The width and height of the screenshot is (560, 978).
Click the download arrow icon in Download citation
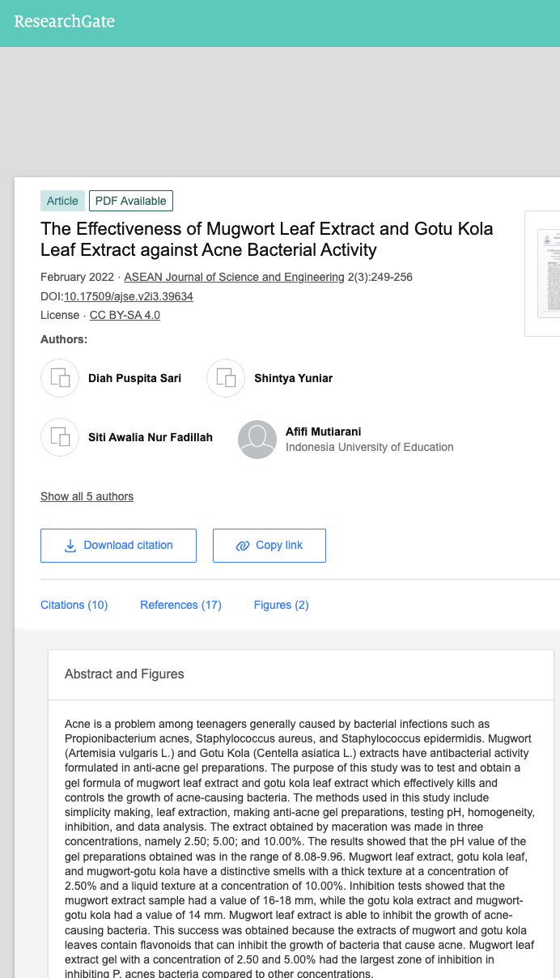point(70,546)
